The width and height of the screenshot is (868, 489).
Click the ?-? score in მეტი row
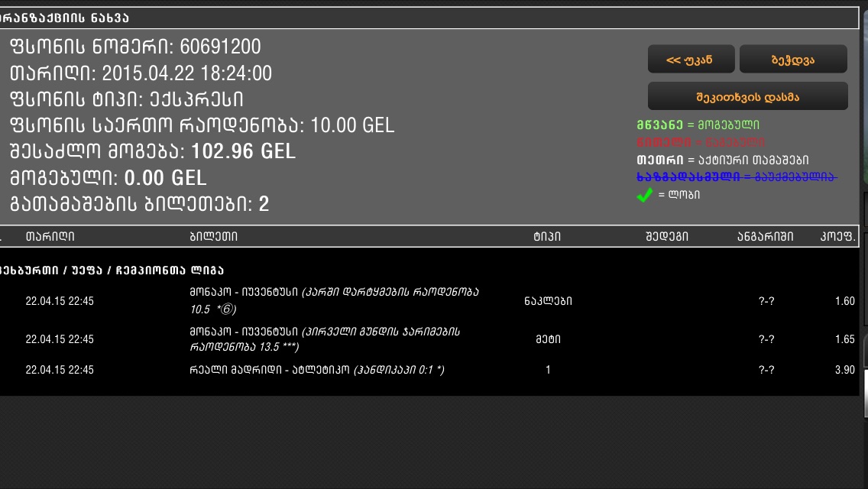pyautogui.click(x=766, y=339)
